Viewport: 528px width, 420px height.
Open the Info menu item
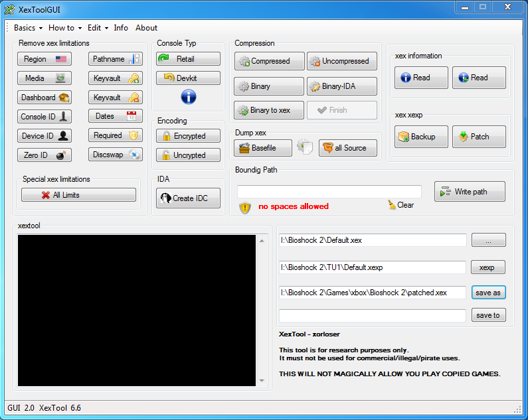pyautogui.click(x=121, y=28)
